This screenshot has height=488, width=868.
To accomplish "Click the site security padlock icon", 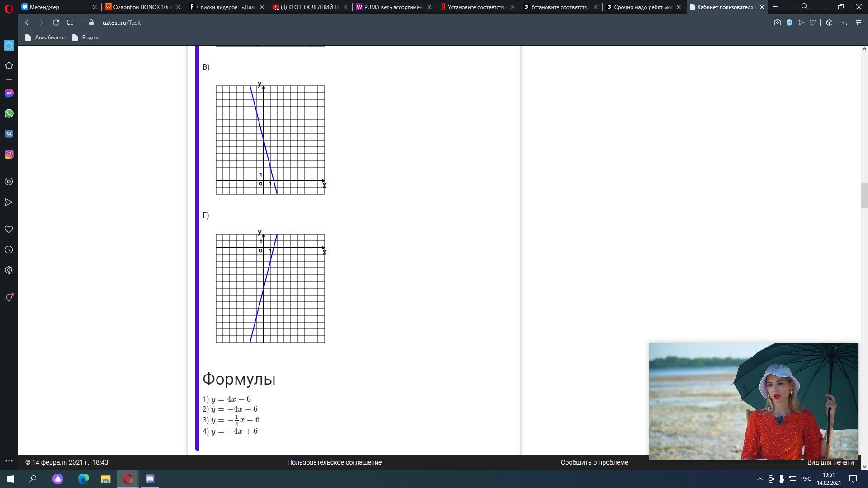I will tap(91, 23).
